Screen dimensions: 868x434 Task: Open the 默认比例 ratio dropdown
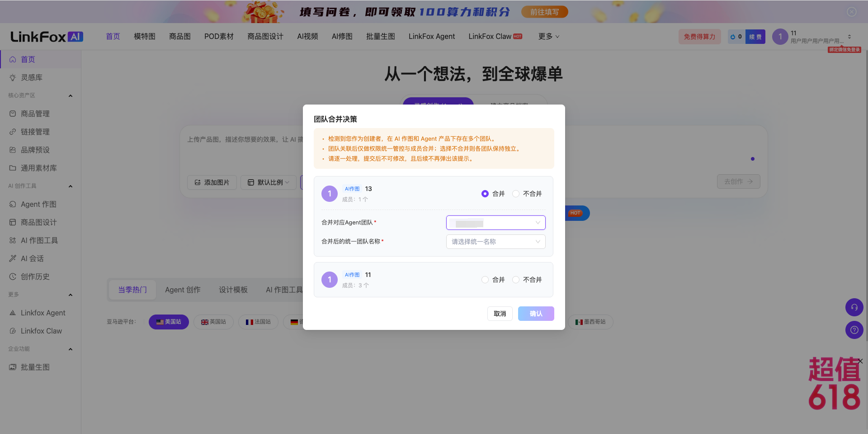pyautogui.click(x=269, y=182)
